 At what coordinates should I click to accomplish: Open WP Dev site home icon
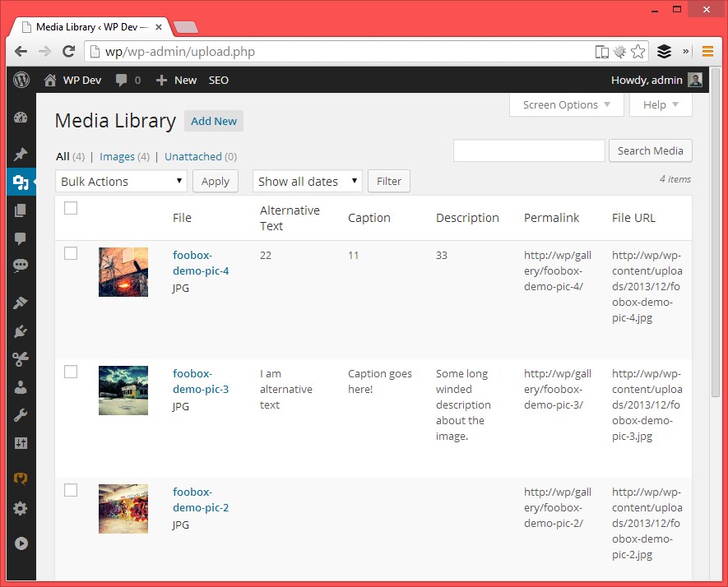50,81
